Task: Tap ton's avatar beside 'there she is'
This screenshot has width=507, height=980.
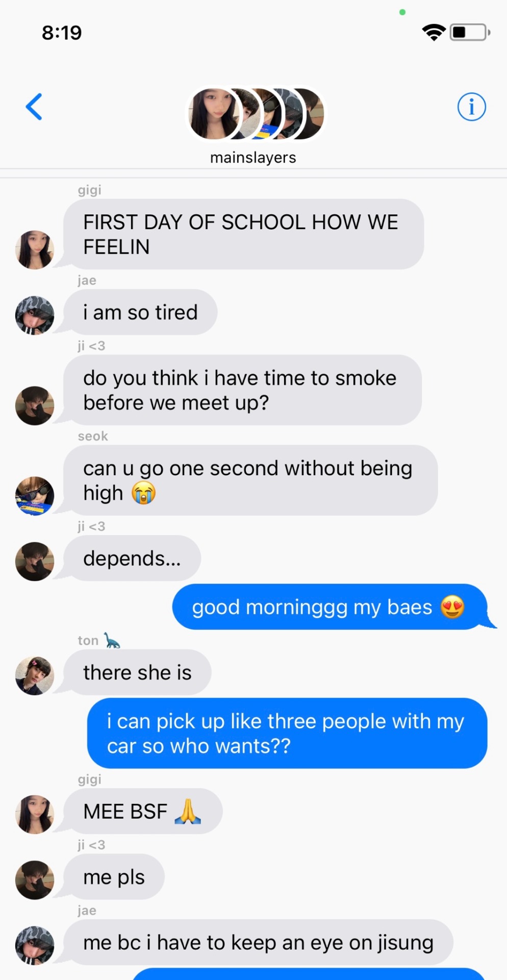Action: point(35,676)
